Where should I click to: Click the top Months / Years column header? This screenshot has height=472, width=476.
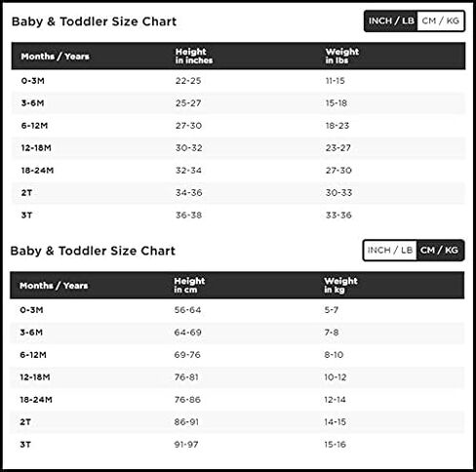(x=55, y=57)
